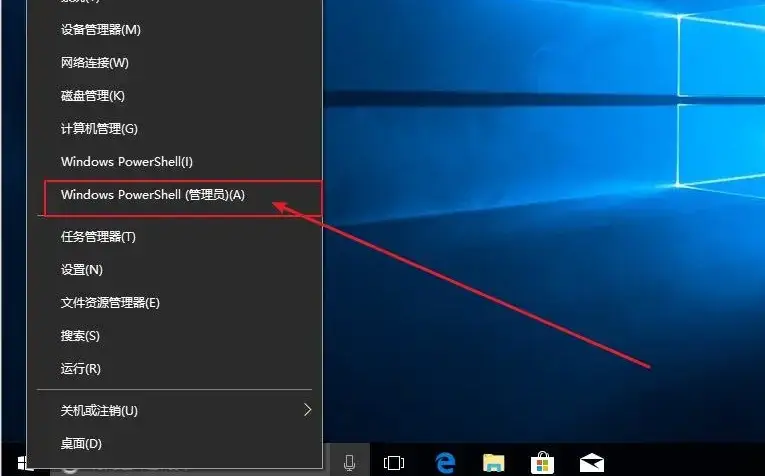Open 文件资源管理器(E) menu entry
This screenshot has width=765, height=476.
[110, 303]
